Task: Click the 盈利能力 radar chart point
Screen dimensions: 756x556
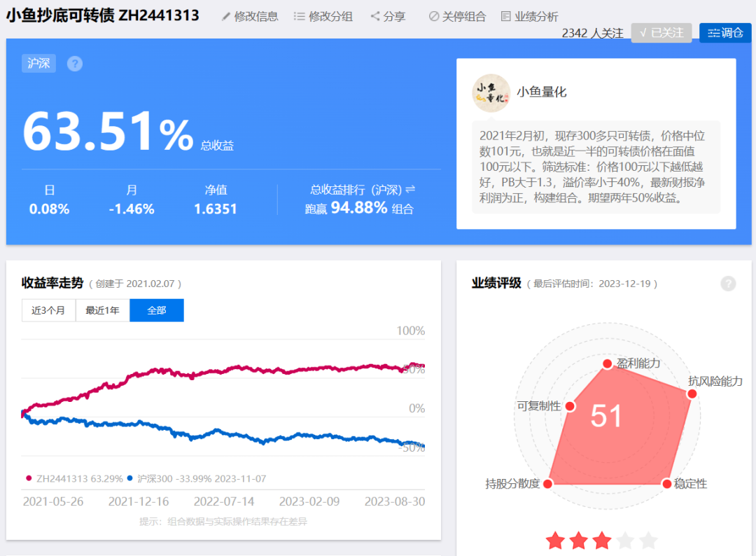Action: point(608,363)
